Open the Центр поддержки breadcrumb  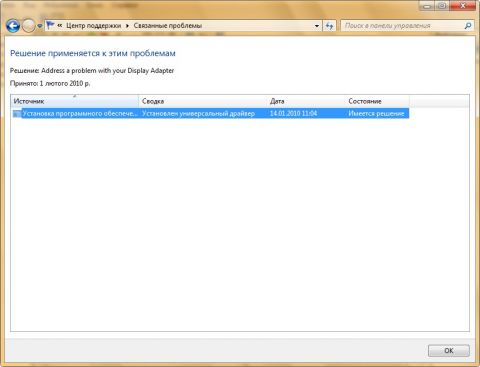(x=93, y=26)
